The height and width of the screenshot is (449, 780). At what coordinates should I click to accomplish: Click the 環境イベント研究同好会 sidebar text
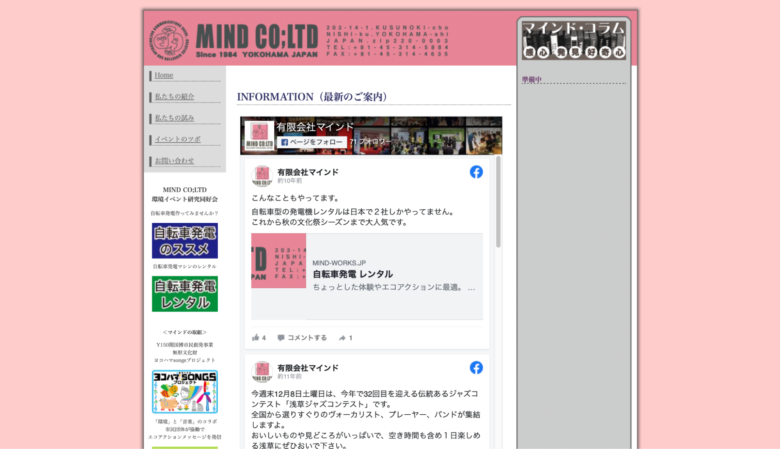185,199
